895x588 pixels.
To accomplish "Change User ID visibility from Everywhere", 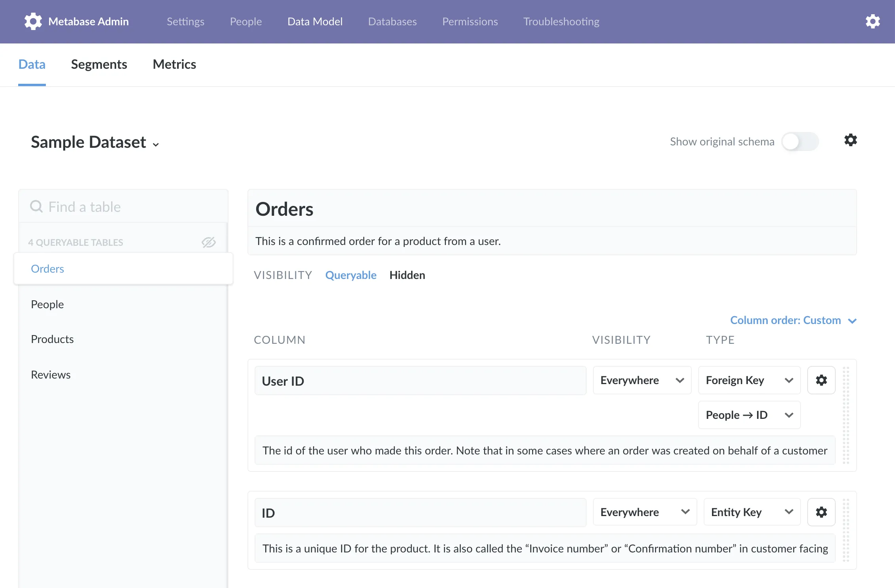I will 642,380.
